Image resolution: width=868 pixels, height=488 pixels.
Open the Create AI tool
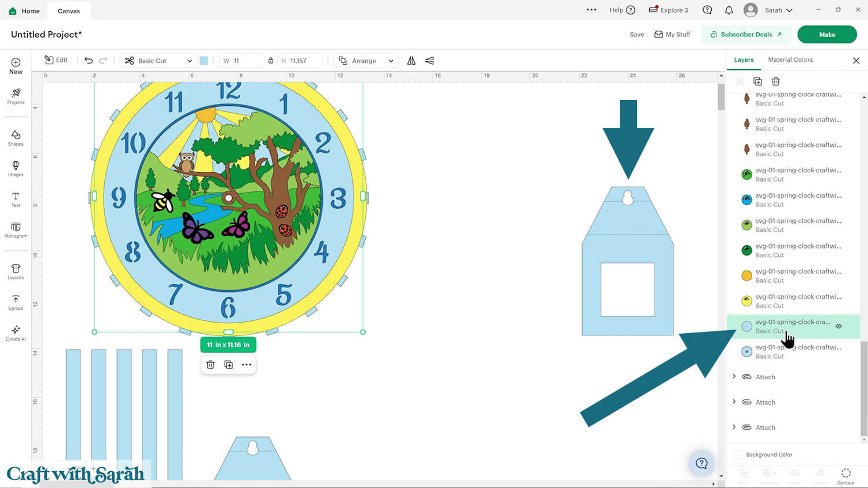(16, 333)
